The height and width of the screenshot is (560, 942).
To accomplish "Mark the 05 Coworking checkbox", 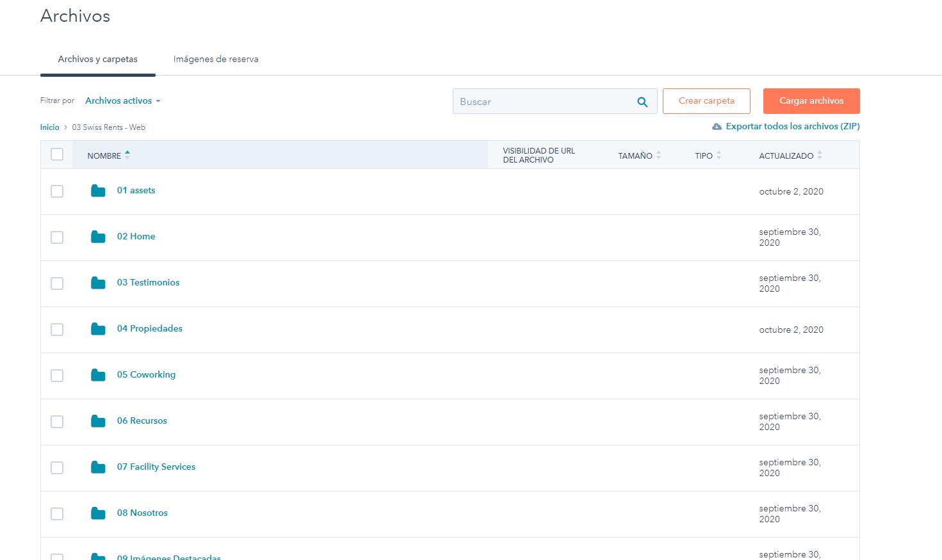I will coord(57,376).
